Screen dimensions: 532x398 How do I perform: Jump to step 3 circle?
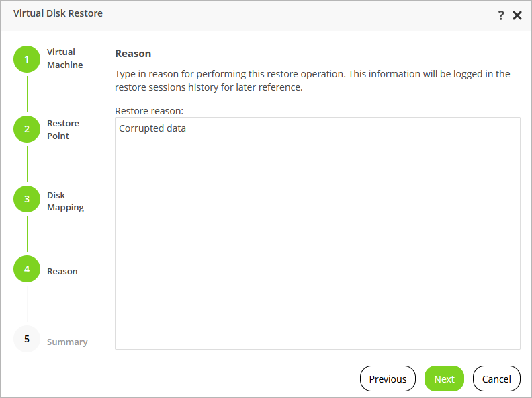(27, 199)
